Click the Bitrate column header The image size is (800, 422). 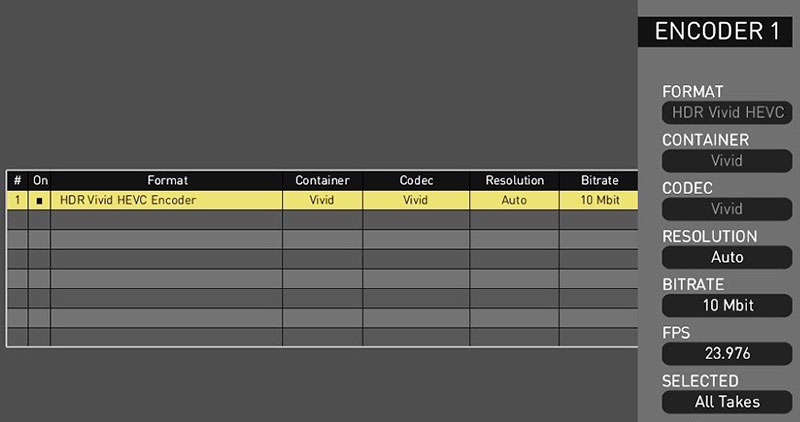(599, 181)
